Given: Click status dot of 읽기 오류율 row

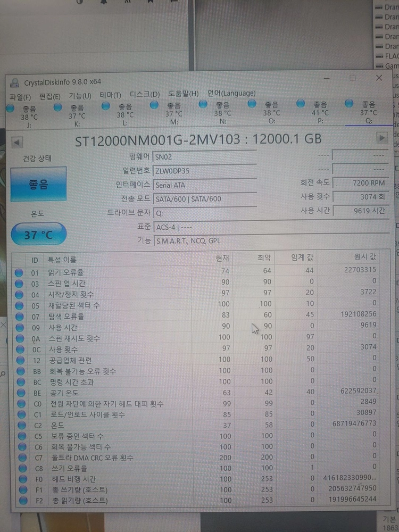Looking at the screenshot, I should [19, 272].
